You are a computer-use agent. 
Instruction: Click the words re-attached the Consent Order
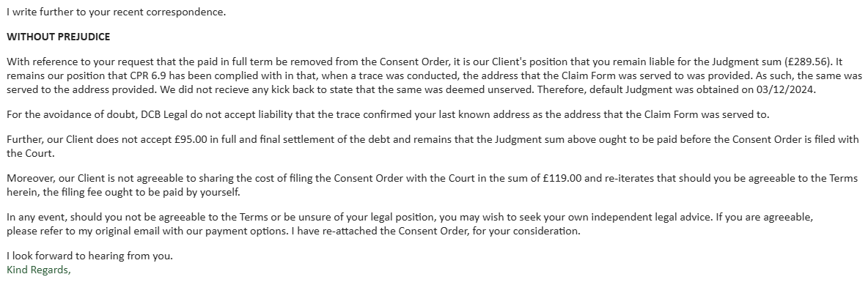pyautogui.click(x=391, y=232)
